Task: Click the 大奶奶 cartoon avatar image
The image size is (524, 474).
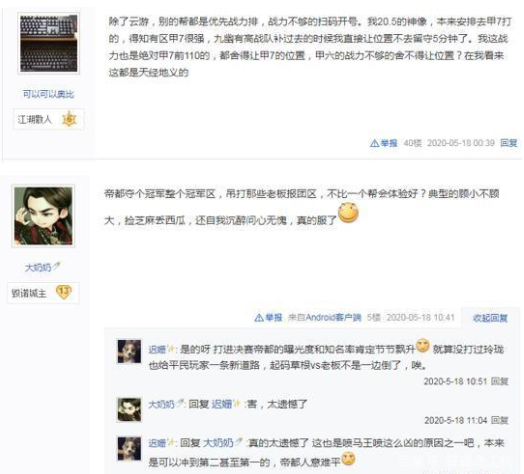Action: tap(43, 216)
